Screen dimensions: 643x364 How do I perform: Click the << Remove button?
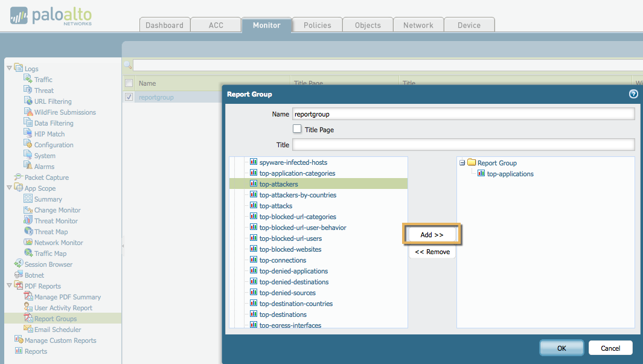click(432, 252)
